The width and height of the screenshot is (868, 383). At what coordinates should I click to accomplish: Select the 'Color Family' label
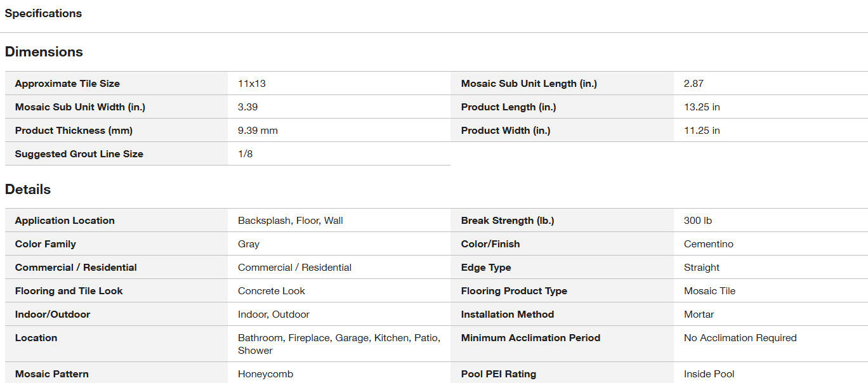(46, 244)
